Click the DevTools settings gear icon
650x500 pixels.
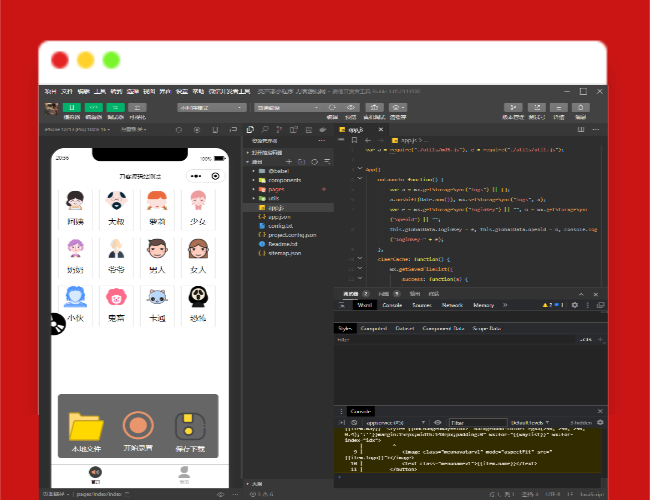point(574,305)
